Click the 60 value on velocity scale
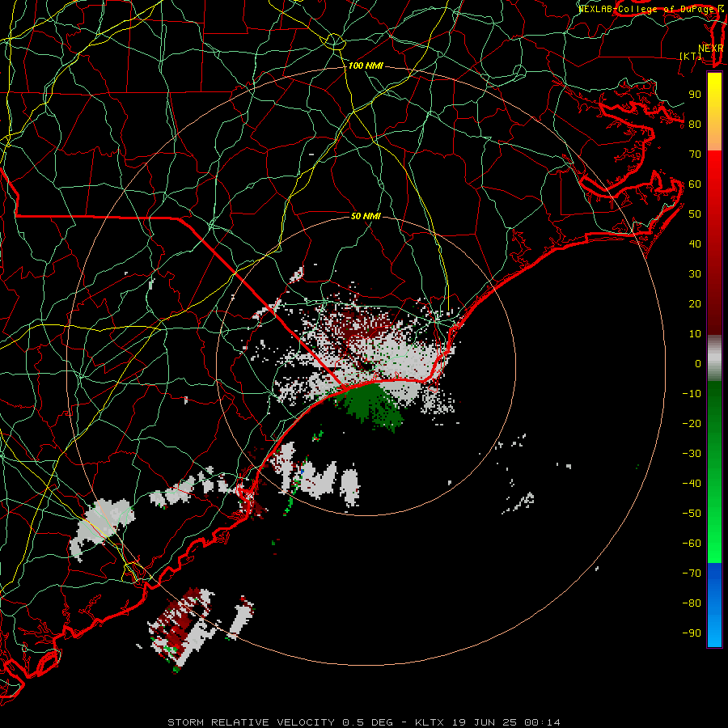Viewport: 728px width, 728px height. [695, 184]
